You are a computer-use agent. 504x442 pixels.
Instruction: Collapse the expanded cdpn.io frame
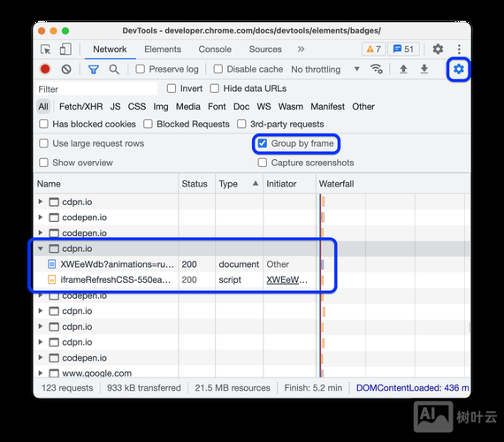click(41, 248)
